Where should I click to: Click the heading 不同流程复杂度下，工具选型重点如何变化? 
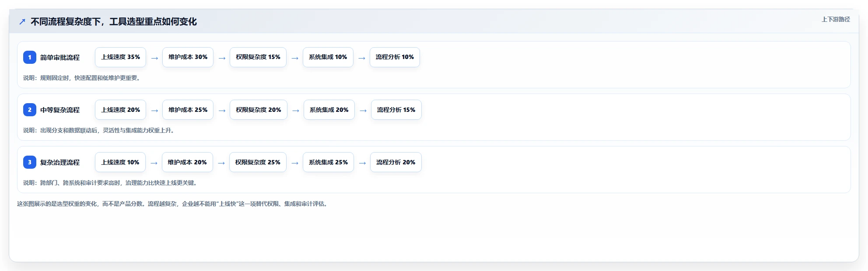pyautogui.click(x=114, y=21)
